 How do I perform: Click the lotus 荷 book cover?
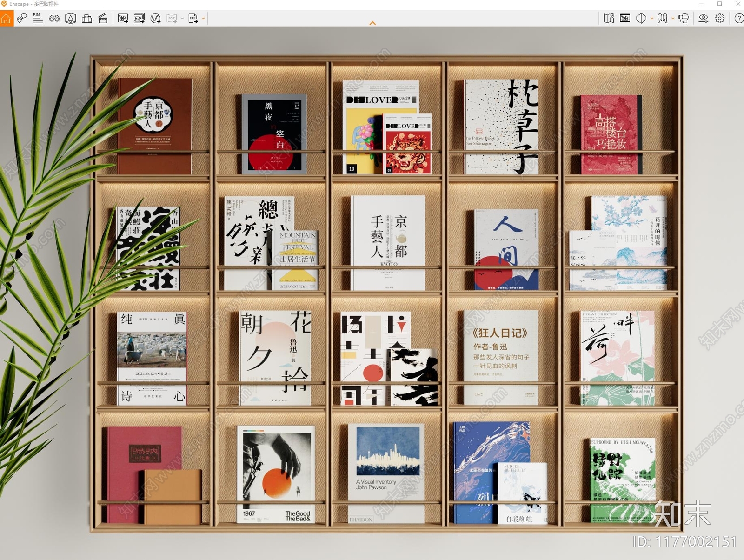(618, 358)
